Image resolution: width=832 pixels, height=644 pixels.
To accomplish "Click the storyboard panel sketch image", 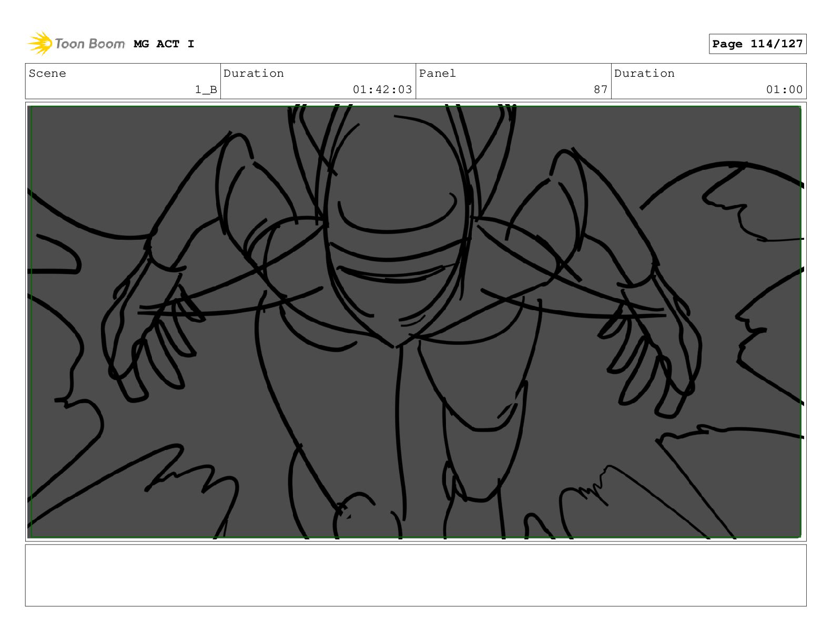I will coord(415,322).
